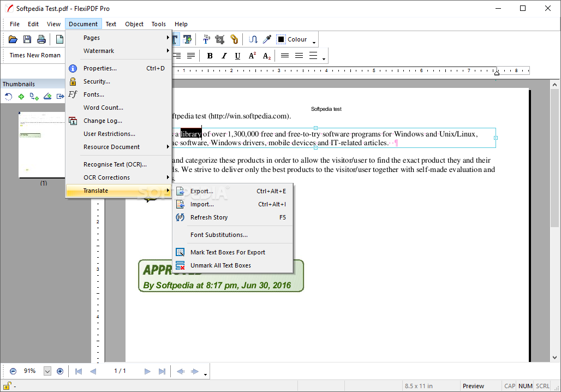
Task: Click the Superscript A² icon
Action: click(x=252, y=56)
